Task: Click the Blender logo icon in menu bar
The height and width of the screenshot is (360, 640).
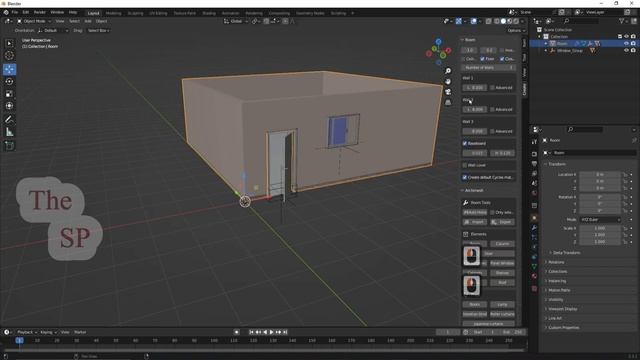Action: (6, 13)
